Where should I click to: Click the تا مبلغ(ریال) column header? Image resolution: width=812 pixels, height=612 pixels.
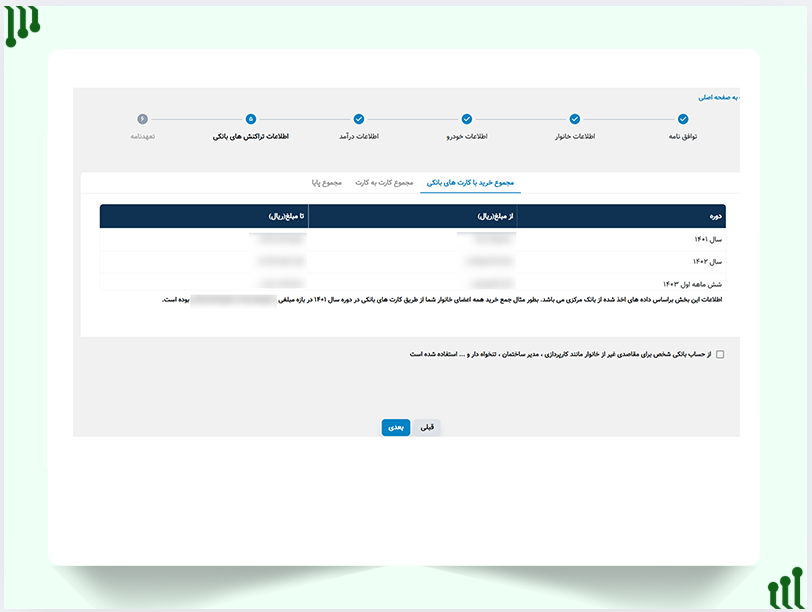(204, 216)
